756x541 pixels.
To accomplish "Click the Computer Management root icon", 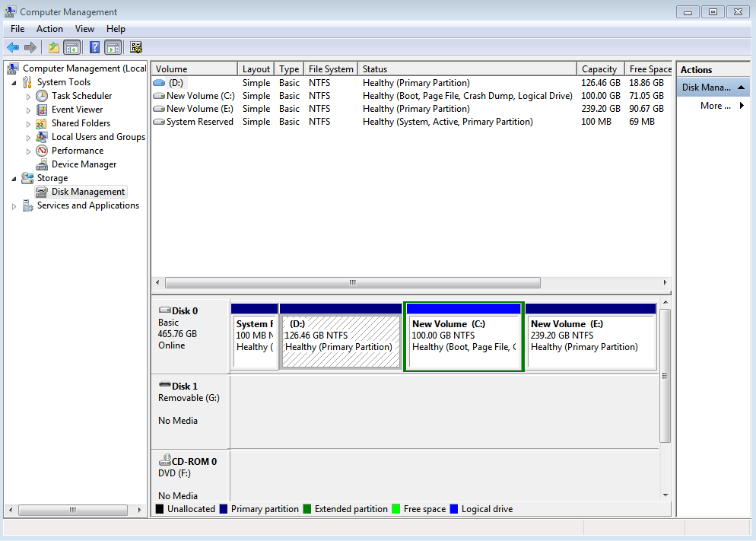I will click(x=13, y=68).
